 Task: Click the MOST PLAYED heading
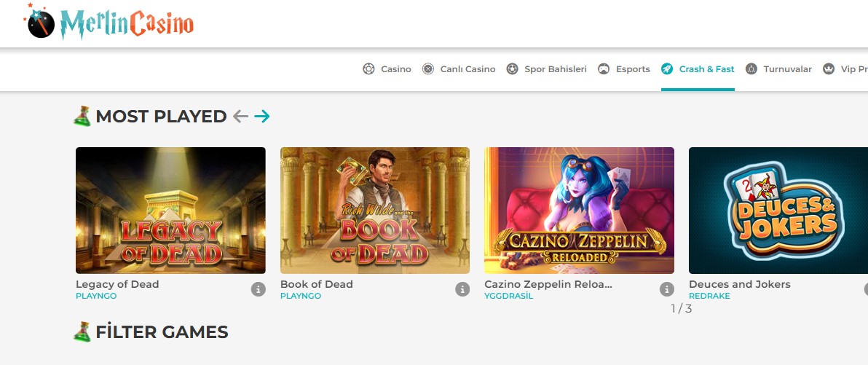click(161, 117)
